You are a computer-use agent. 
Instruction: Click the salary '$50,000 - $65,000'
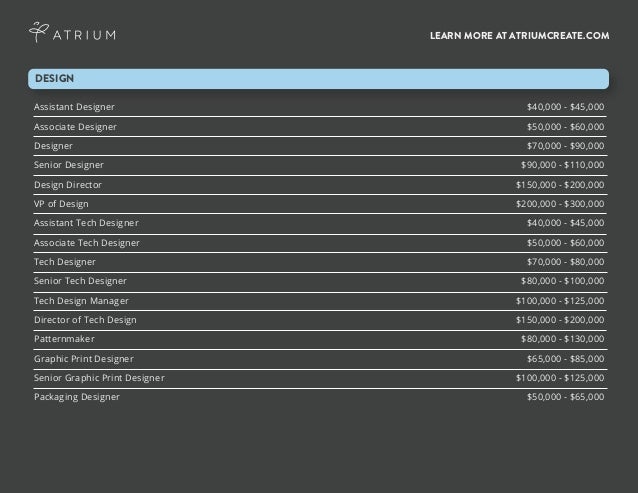565,397
